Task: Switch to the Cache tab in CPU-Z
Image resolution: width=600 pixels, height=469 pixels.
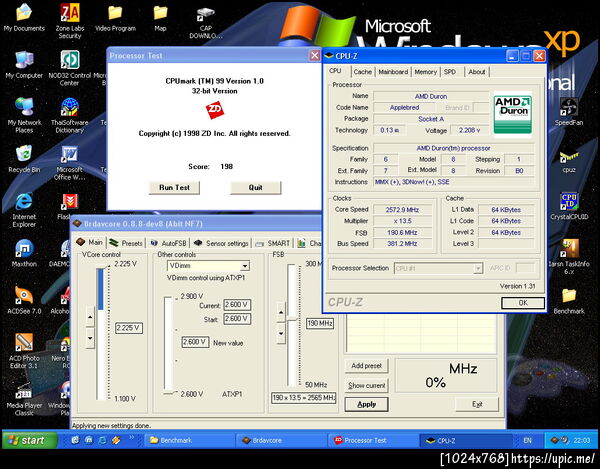Action: (362, 72)
